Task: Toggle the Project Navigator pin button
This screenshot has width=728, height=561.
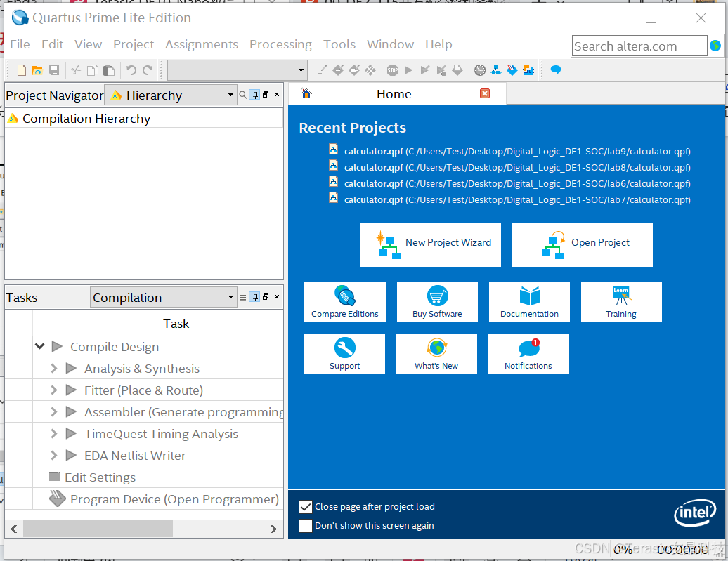Action: (x=255, y=95)
